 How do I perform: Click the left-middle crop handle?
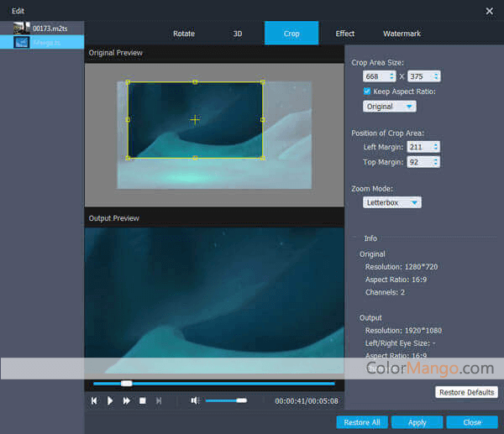click(x=128, y=120)
